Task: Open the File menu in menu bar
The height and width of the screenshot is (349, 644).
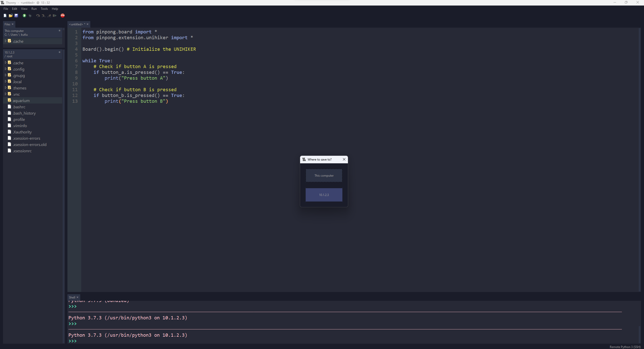Action: tap(6, 9)
